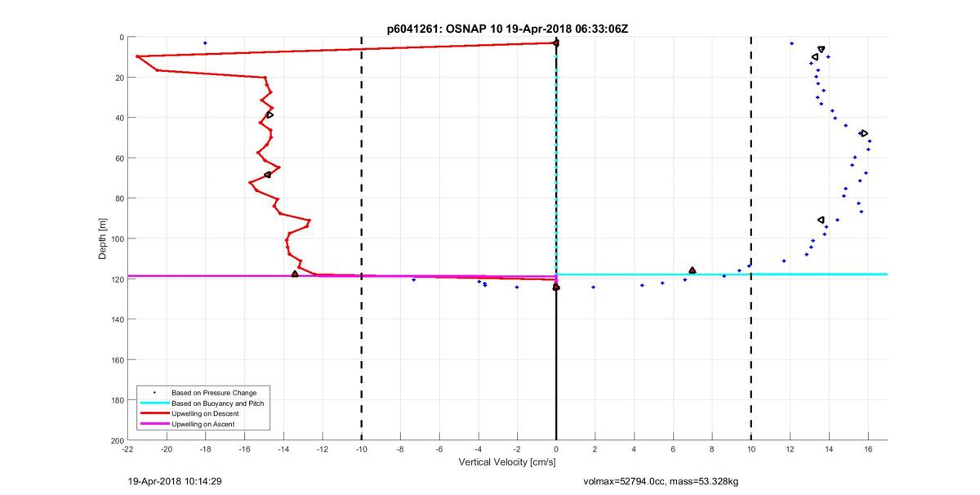Select legend entry Based on Buoyancy and Pitch
Viewport: 980px width, 495px height.
coord(217,404)
